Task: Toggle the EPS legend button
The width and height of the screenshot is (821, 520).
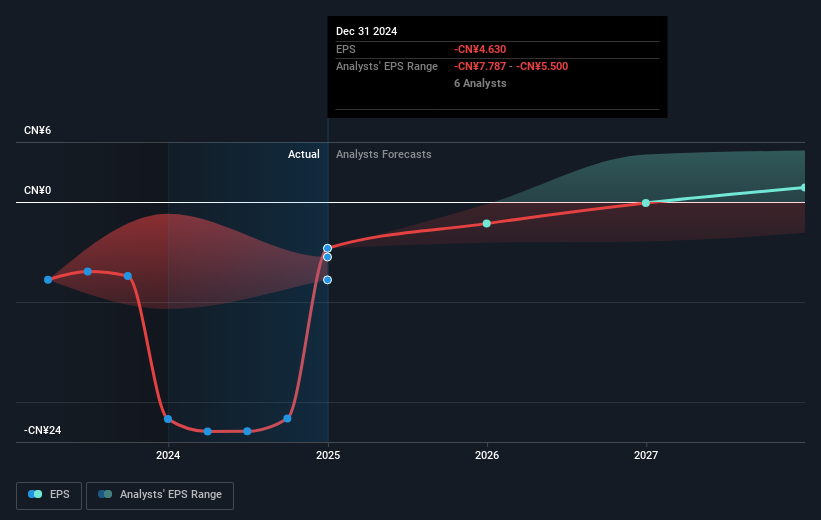Action: [x=49, y=495]
